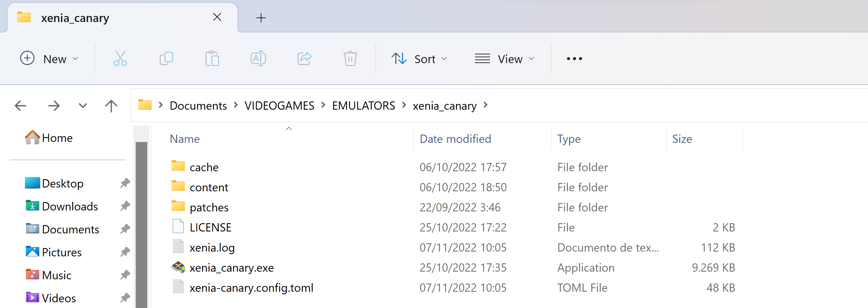Close the xenia_canary tab
868x308 pixels.
(x=217, y=17)
